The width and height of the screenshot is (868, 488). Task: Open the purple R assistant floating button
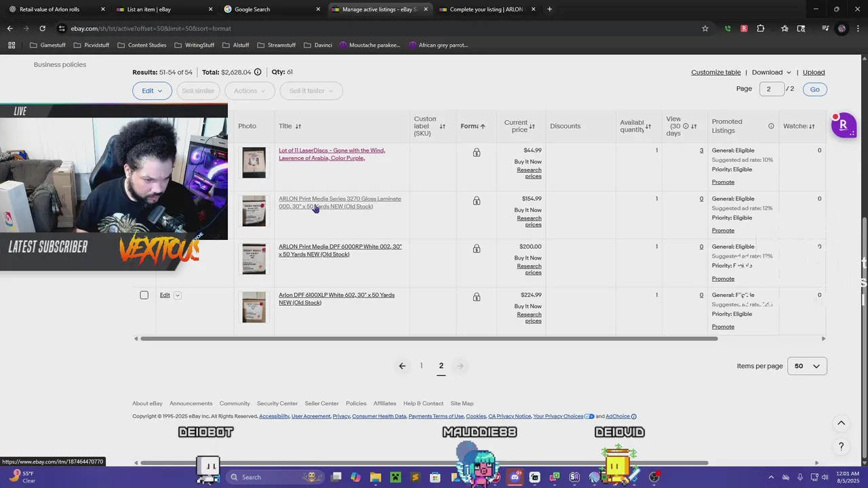(844, 125)
